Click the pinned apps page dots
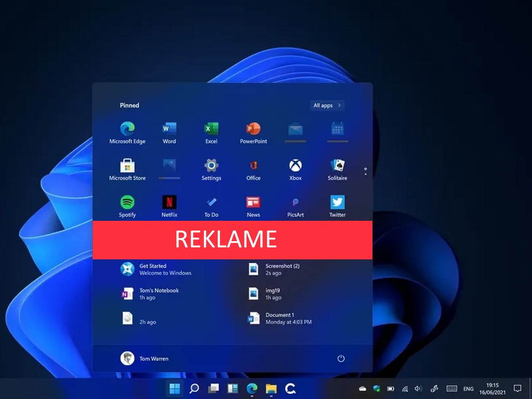Screen dimensions: 532x399 point(365,171)
